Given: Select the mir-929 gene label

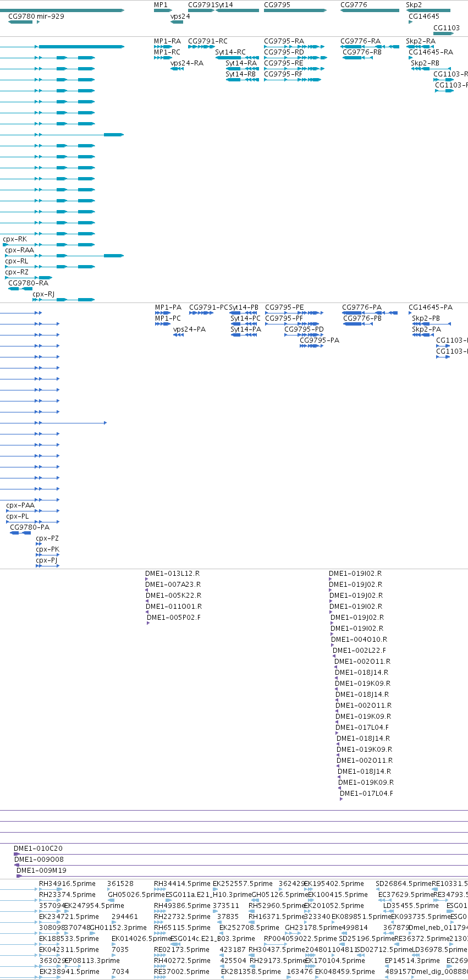Looking at the screenshot, I should (51, 16).
